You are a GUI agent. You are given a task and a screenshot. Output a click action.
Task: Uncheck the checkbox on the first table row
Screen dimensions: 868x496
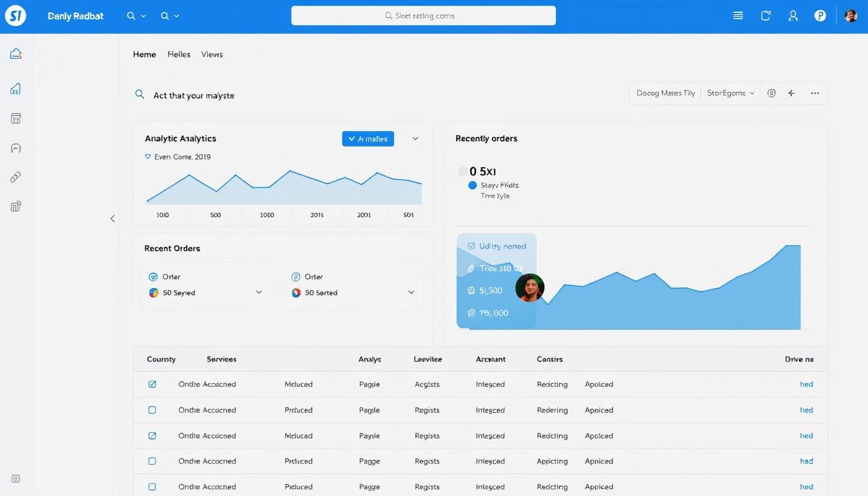pos(152,384)
